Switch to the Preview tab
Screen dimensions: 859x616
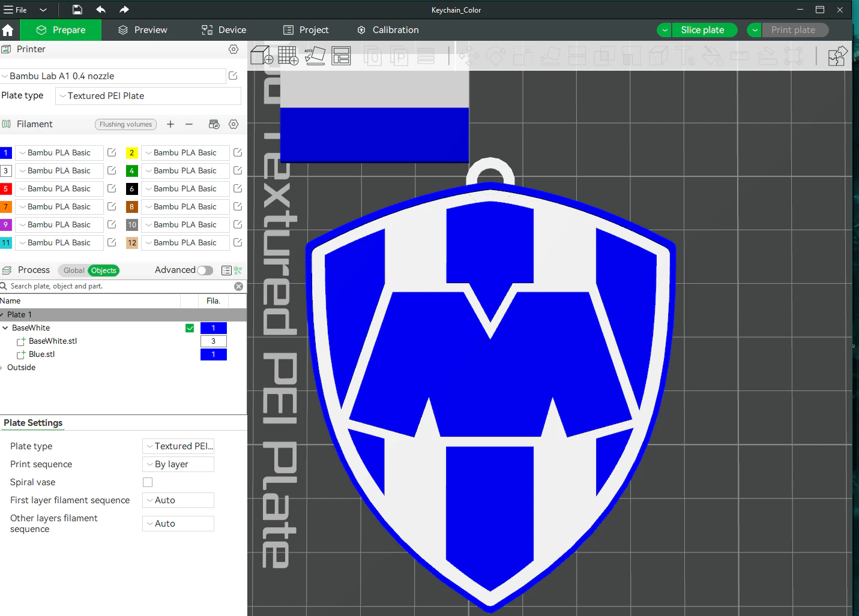(x=143, y=30)
